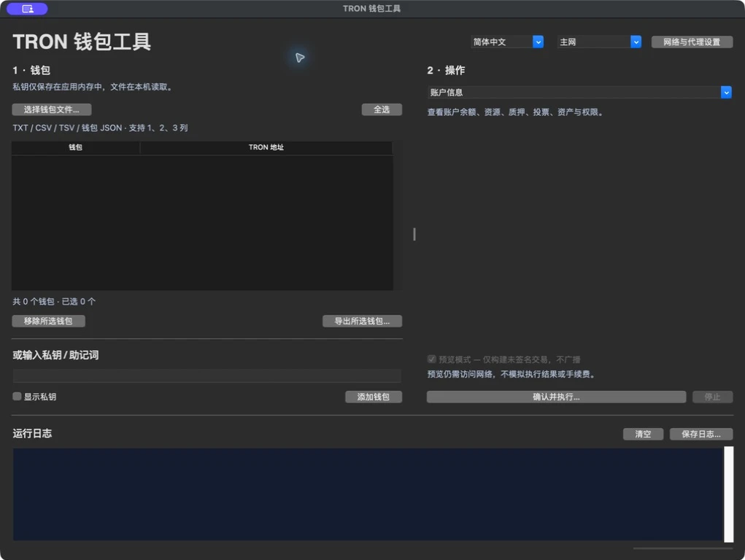
Task: Click the TRON 地址 column header
Action: pos(266,147)
